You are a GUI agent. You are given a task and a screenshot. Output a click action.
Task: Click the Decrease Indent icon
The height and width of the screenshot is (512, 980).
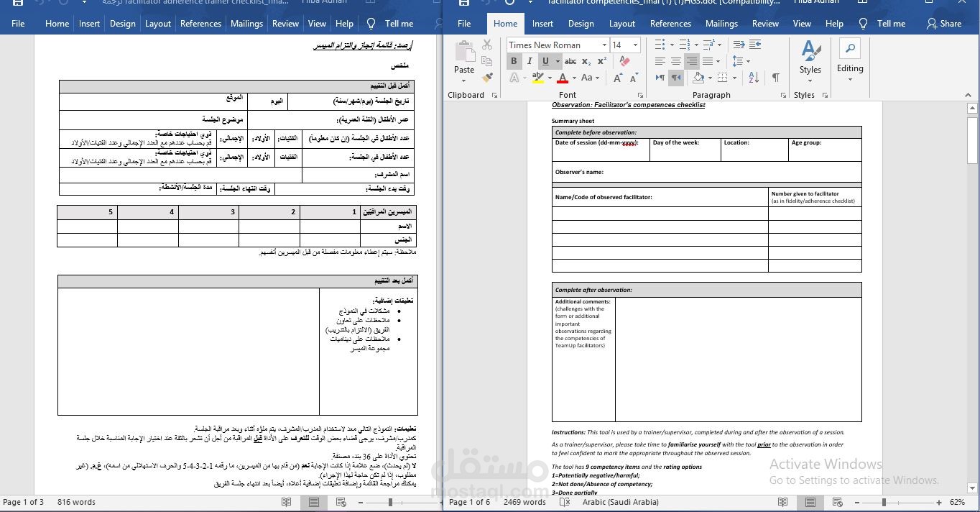coord(738,45)
